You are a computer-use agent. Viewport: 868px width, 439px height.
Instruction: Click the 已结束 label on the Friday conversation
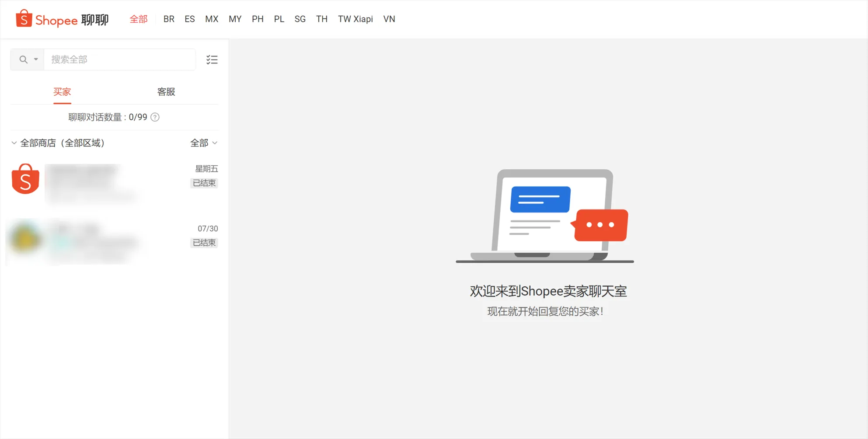204,183
